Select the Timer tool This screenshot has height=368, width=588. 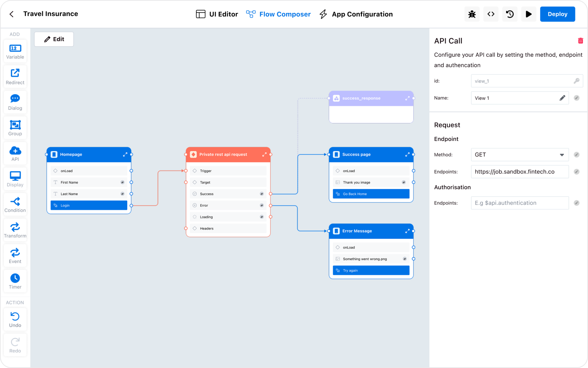15,281
